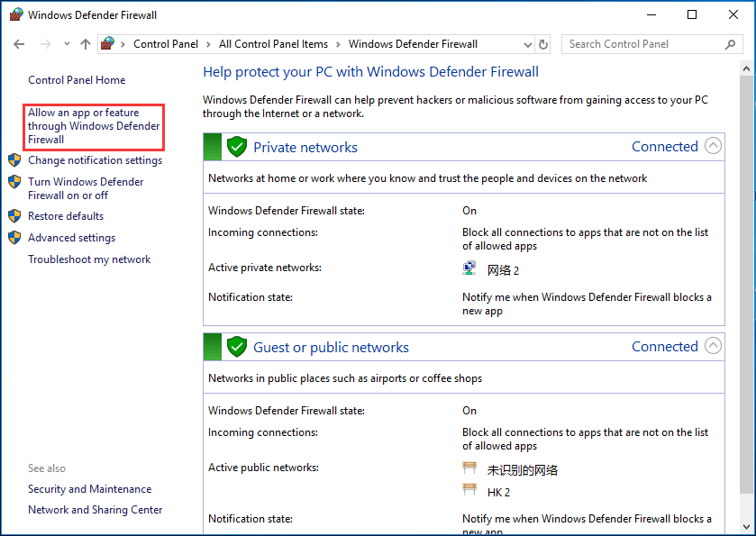Open breadcrumb chevron before Control Panel
756x536 pixels.
(x=123, y=45)
